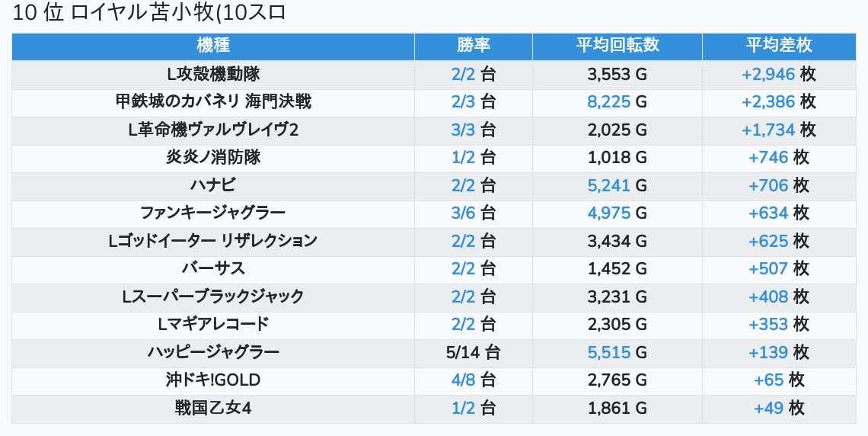Image resolution: width=868 pixels, height=436 pixels.
Task: Open the 3/3 win rate link
Action: [463, 130]
